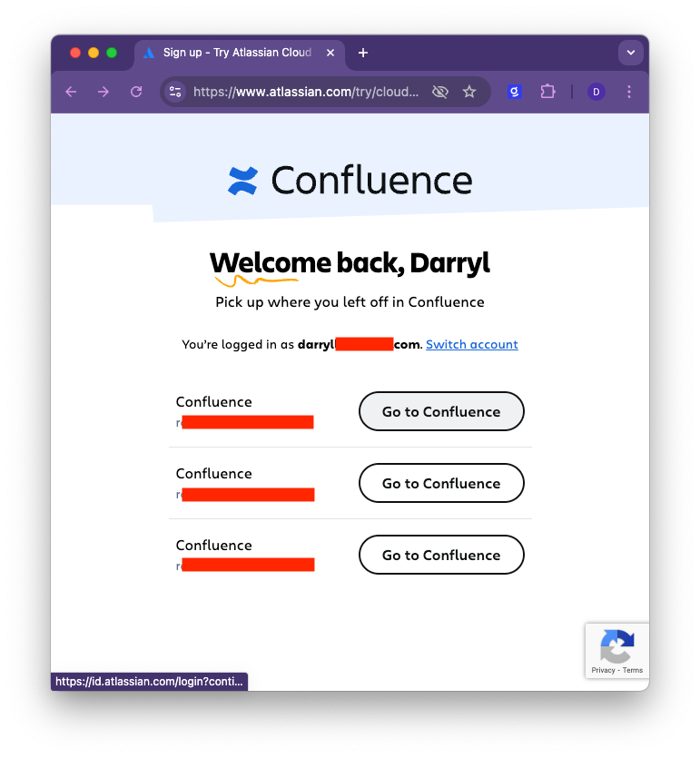Click the address bar URL
The height and width of the screenshot is (758, 700).
(x=306, y=92)
